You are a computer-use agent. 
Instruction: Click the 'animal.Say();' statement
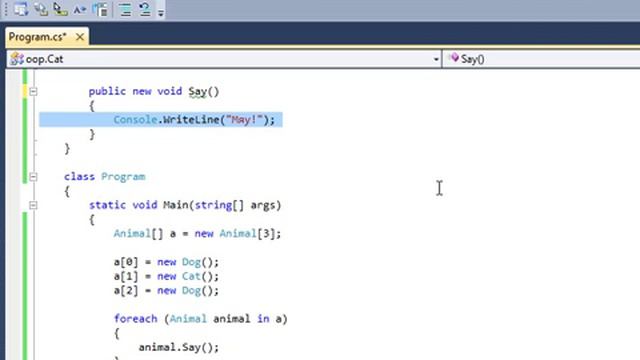pyautogui.click(x=179, y=347)
